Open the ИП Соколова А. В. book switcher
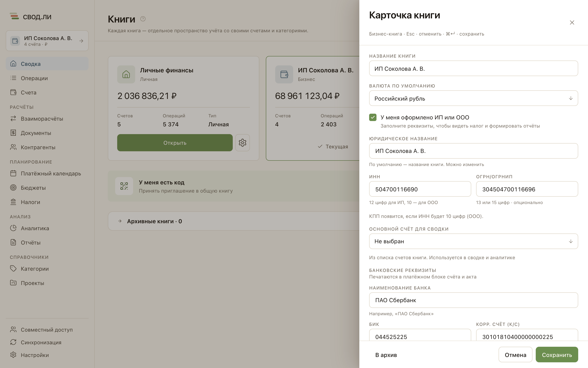Image resolution: width=588 pixels, height=368 pixels. tap(47, 41)
